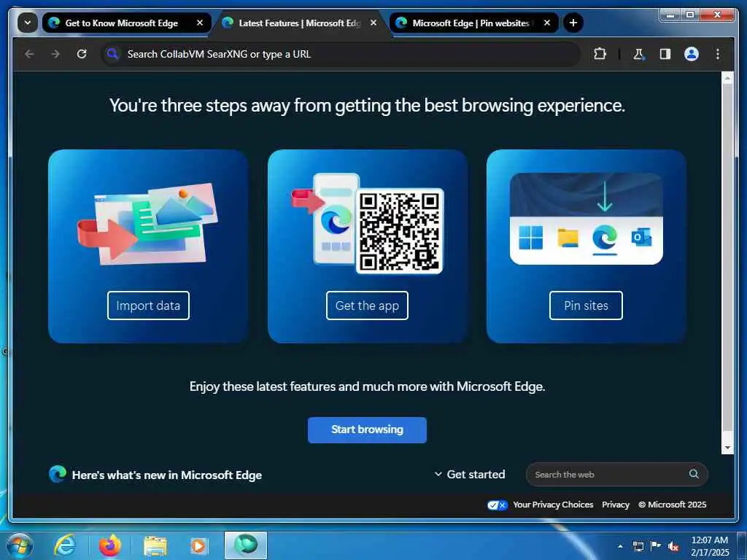Go back with the back arrow

29,54
